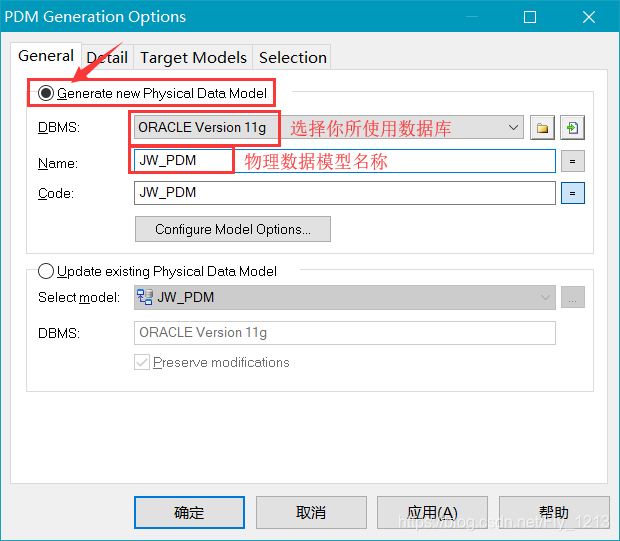Click the JW_PDM model icon in Select model
Image resolution: width=620 pixels, height=541 pixels.
(144, 297)
